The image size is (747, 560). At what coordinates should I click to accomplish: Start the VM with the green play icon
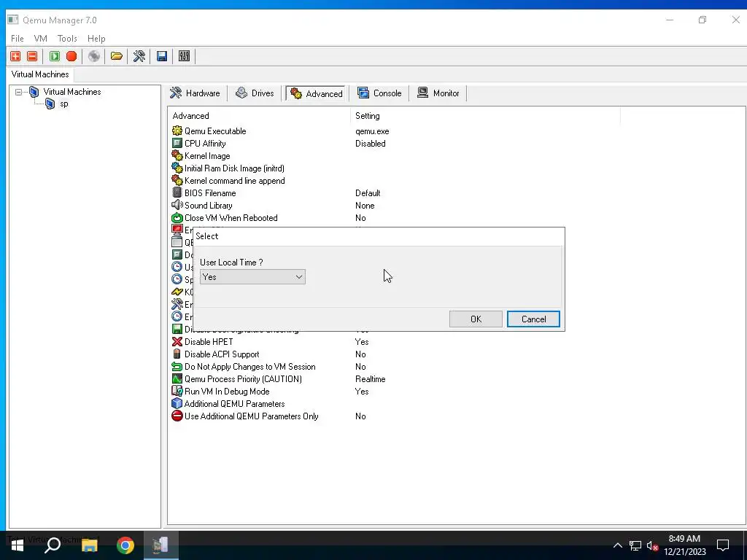click(x=55, y=56)
